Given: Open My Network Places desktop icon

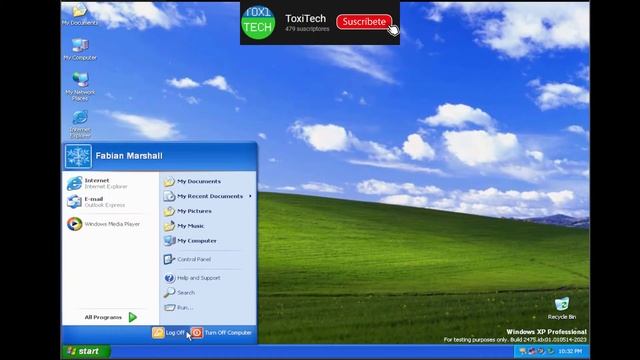Looking at the screenshot, I should tap(80, 86).
